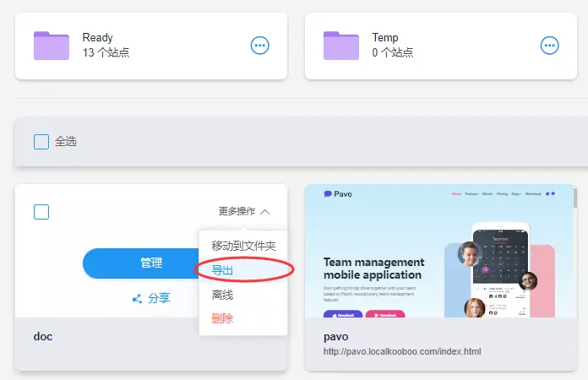Image resolution: width=588 pixels, height=380 pixels.
Task: Collapse the 更多操作 dropdown
Action: click(243, 212)
